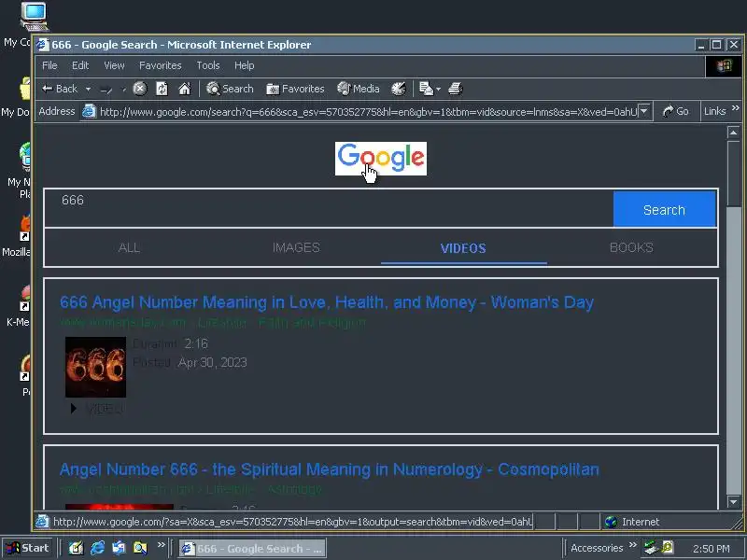Open the Media pane in the toolbar
This screenshot has height=560, width=747.
tap(359, 89)
